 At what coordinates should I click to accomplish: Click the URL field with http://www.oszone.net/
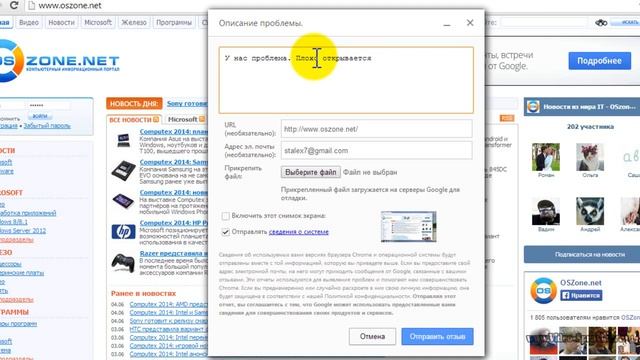click(x=376, y=129)
